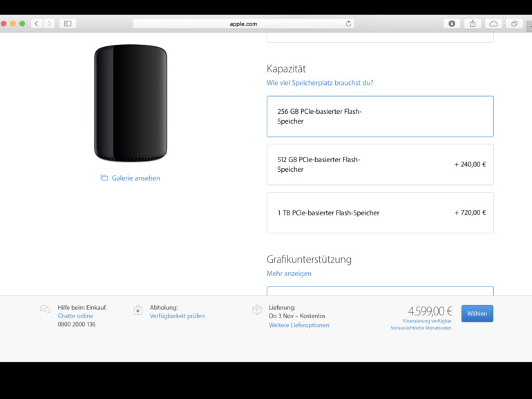Open Weitere Lieferoptionen link

pyautogui.click(x=299, y=325)
